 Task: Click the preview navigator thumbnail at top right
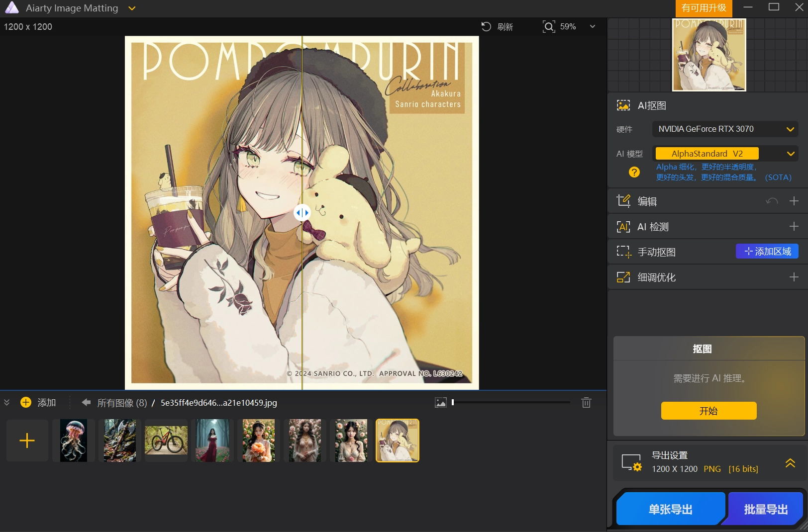tap(709, 55)
